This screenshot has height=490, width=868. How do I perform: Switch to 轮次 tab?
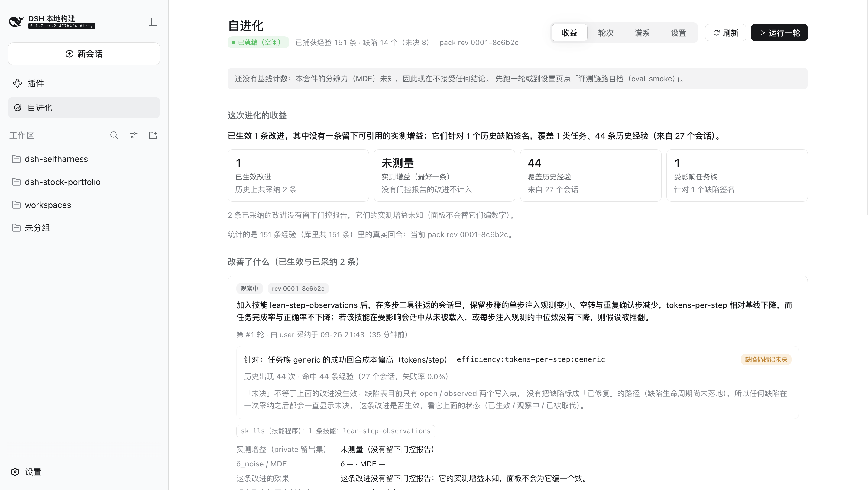coord(605,33)
